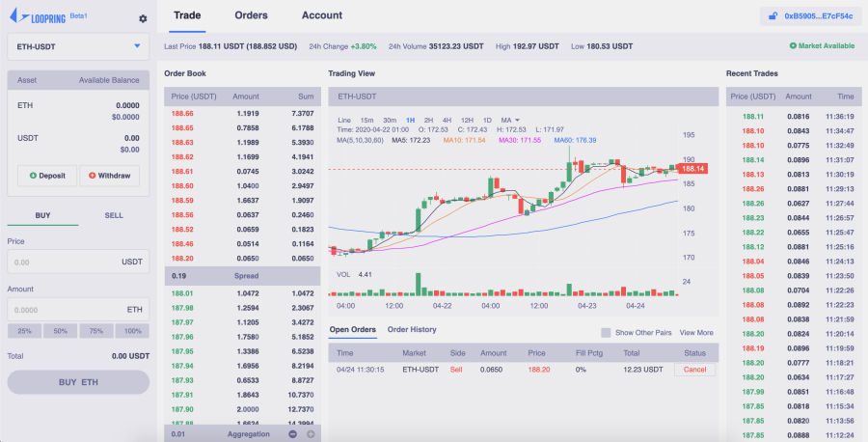Click the Loopring logo
868x442 pixels.
(x=38, y=16)
